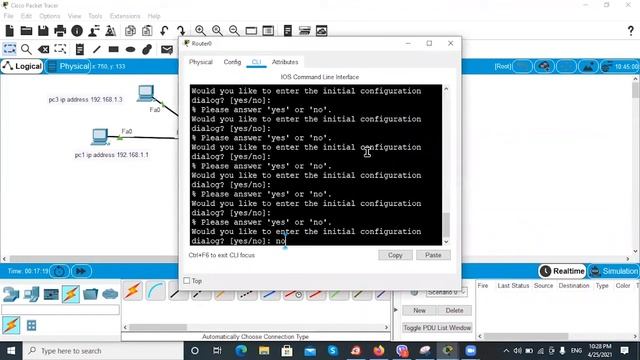Click Paste button in CLI window
The width and height of the screenshot is (640, 360).
[x=433, y=255]
